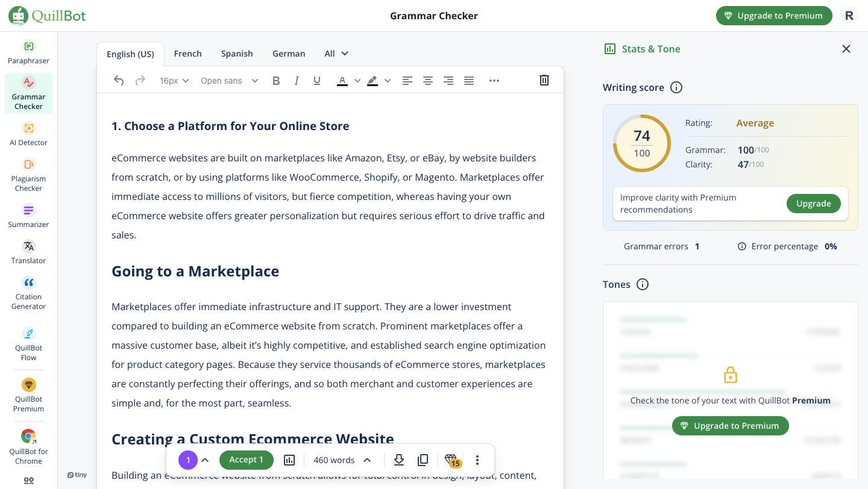
Task: Open QuillBot for Chrome extension
Action: tap(28, 447)
